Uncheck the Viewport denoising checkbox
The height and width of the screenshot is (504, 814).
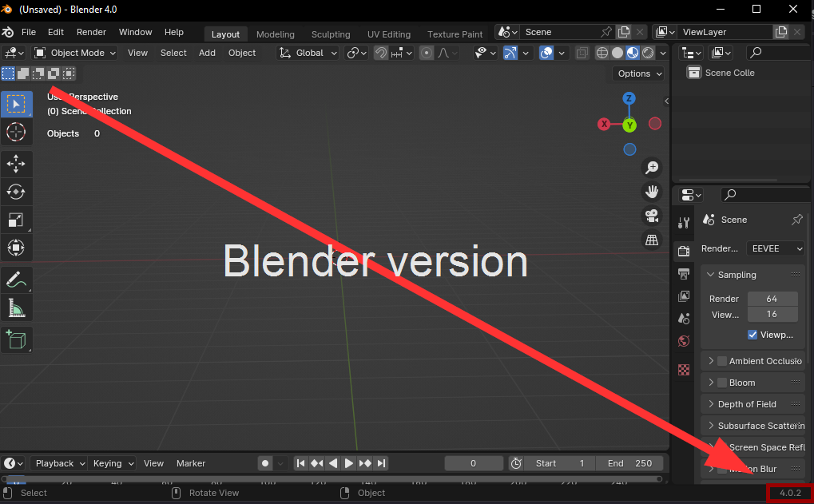752,335
